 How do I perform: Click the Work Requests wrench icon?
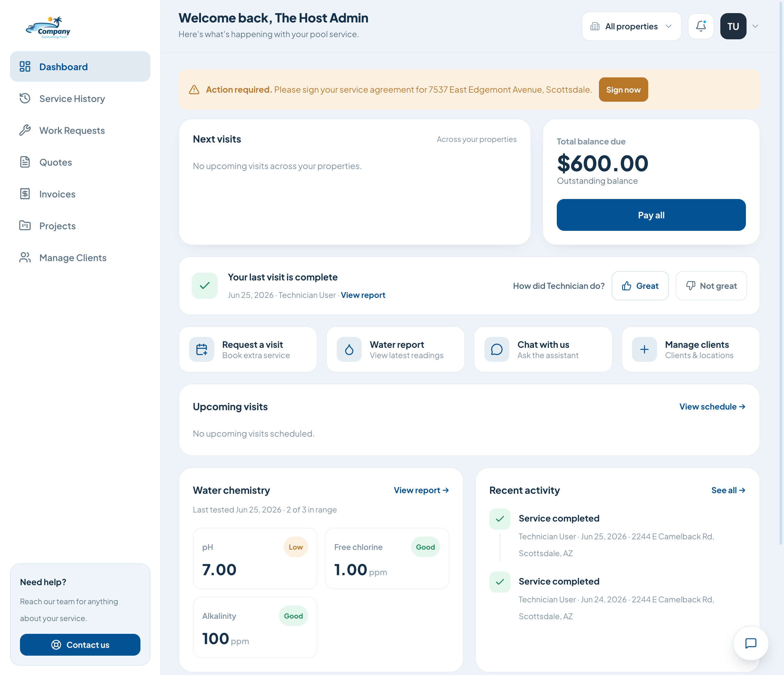25,130
